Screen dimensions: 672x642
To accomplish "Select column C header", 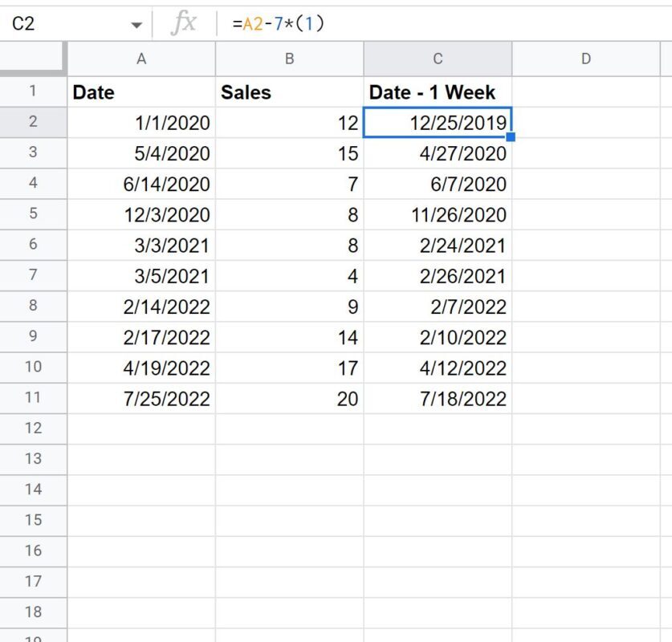I will [438, 59].
